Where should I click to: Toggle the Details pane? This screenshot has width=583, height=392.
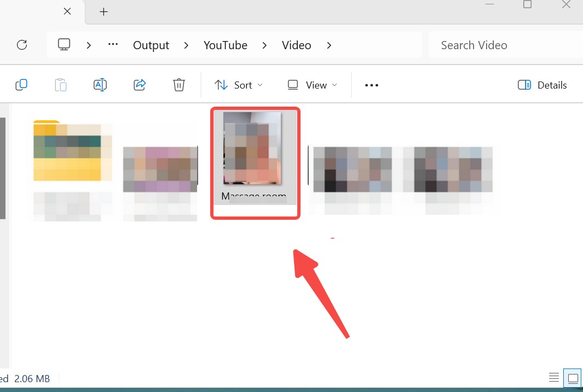542,85
